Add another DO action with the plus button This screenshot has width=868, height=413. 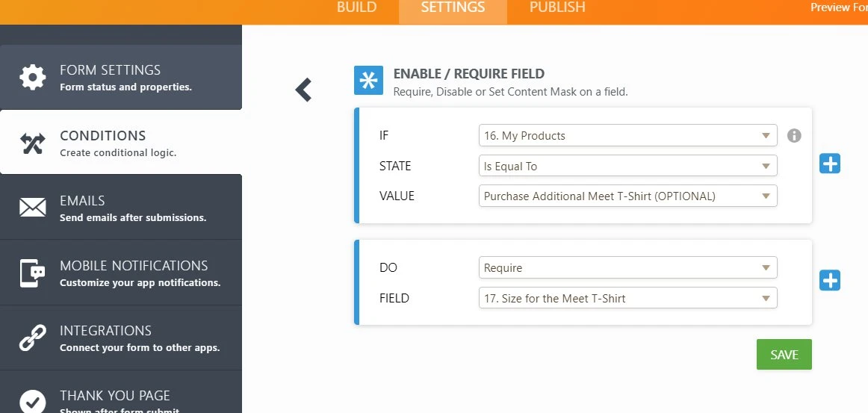pyautogui.click(x=830, y=280)
